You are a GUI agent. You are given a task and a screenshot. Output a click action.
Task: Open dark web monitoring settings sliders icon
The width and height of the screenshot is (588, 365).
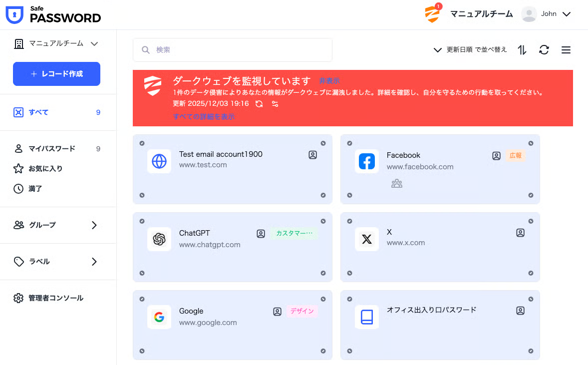point(275,104)
